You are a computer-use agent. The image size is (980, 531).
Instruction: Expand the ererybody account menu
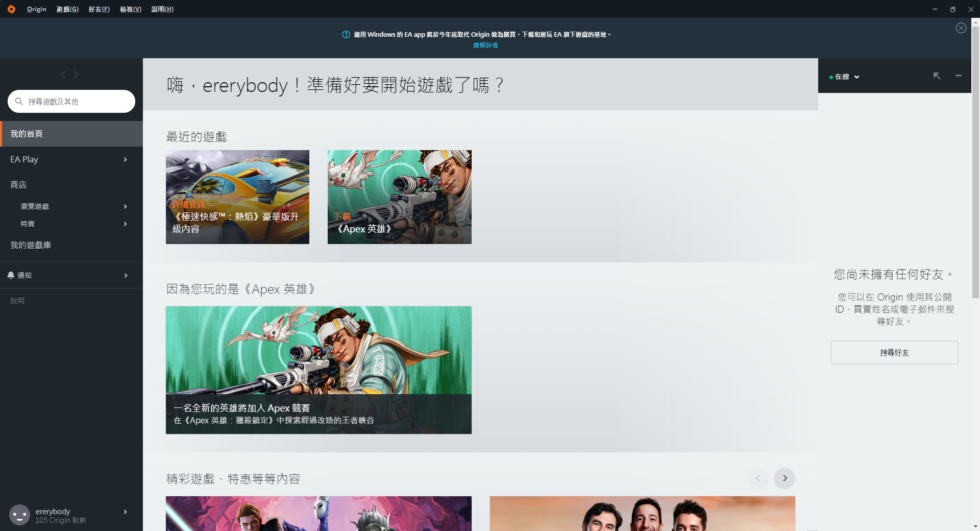pyautogui.click(x=126, y=512)
